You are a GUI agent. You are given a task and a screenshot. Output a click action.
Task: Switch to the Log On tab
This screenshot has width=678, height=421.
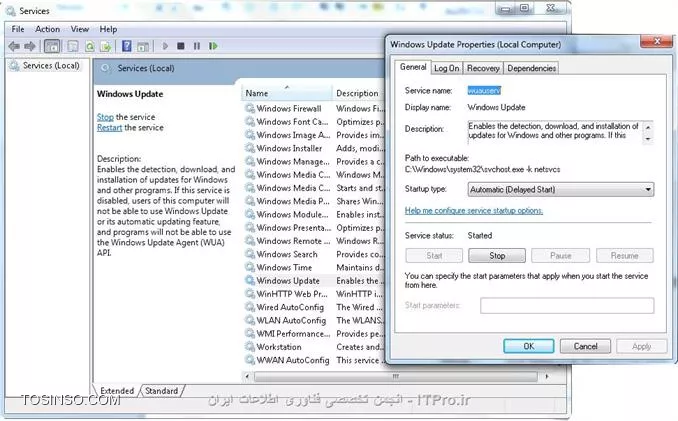pos(447,68)
